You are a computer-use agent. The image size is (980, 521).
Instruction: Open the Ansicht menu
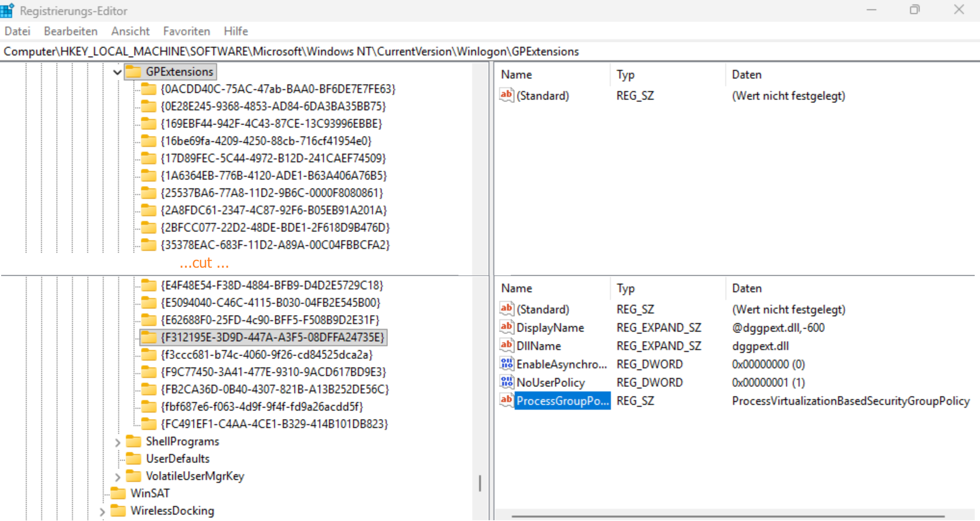130,31
